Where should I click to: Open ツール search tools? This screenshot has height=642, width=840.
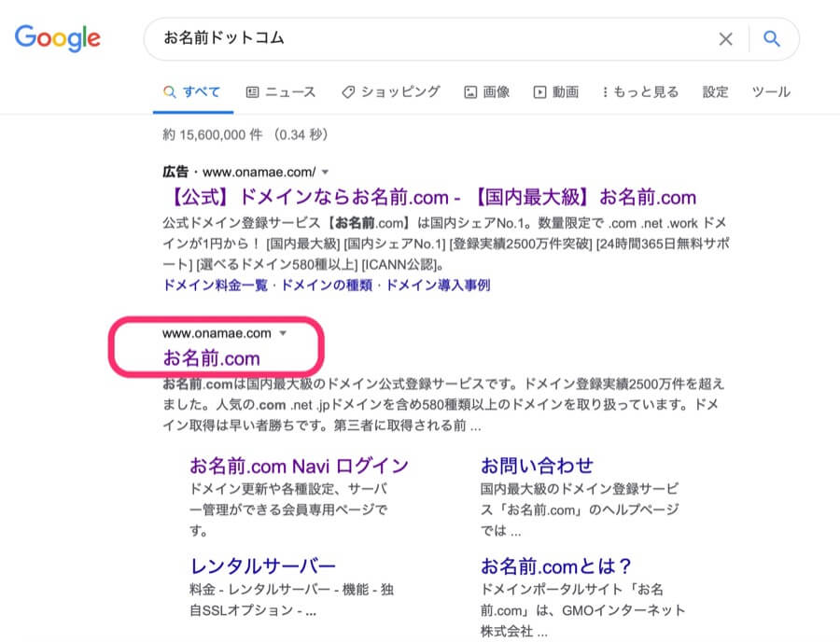[771, 91]
